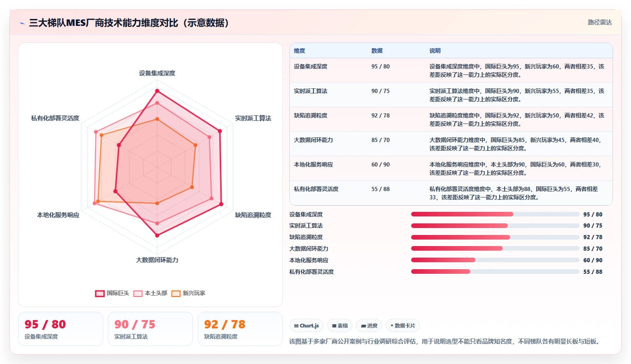Click the Chart.js chip
This screenshot has height=364, width=631.
click(x=306, y=326)
